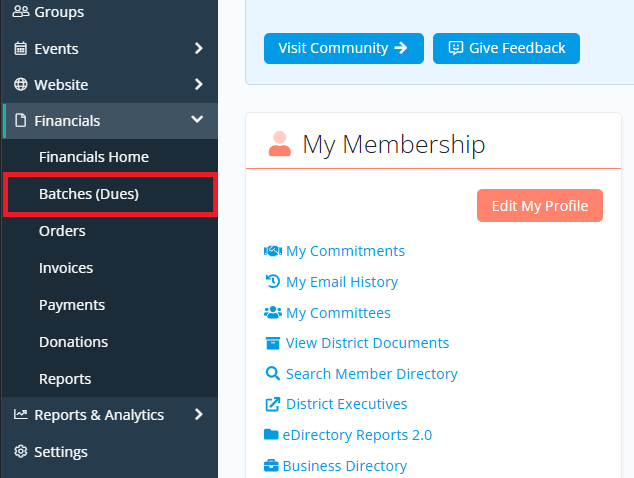Screen dimensions: 634x478
Task: Open Invoices under Financials
Action: pyautogui.click(x=110, y=268)
